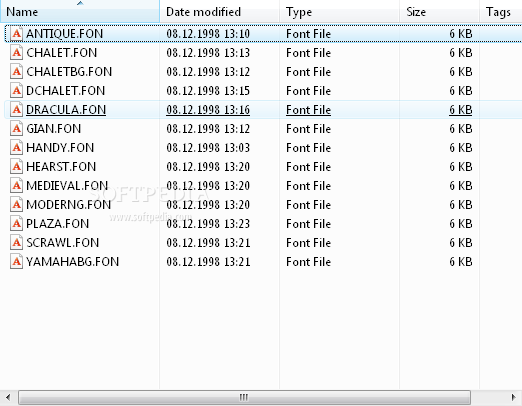Click the MEDIEVAL.FON font file icon
The height and width of the screenshot is (406, 522).
coord(16,186)
